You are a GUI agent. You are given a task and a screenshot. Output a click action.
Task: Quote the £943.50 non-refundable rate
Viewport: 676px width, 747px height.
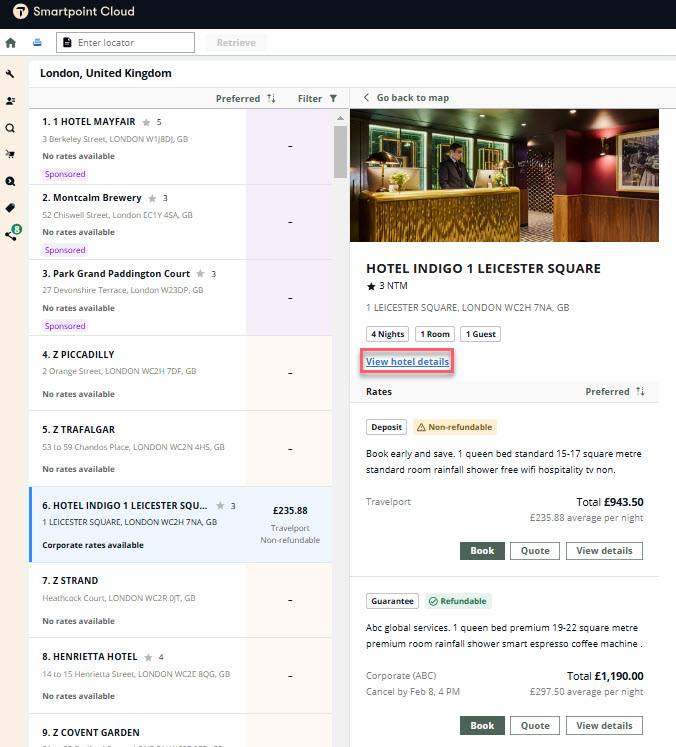[535, 551]
